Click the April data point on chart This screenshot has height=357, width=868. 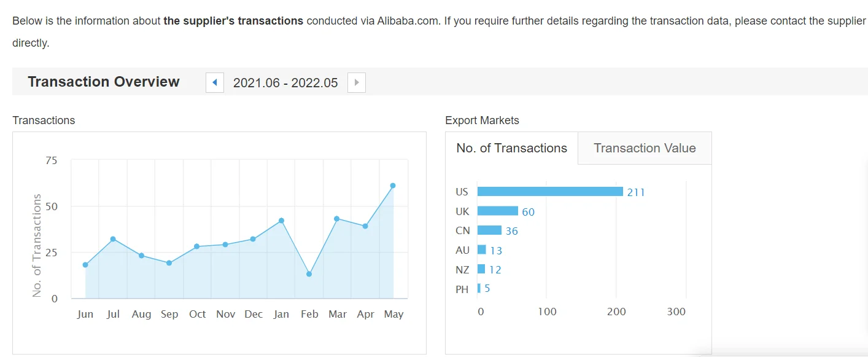[x=365, y=226]
